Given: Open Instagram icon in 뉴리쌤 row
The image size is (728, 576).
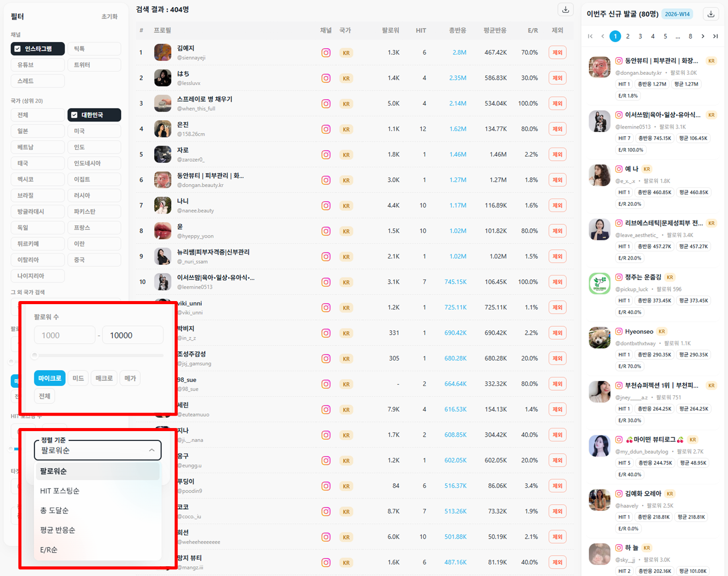Looking at the screenshot, I should tap(326, 257).
